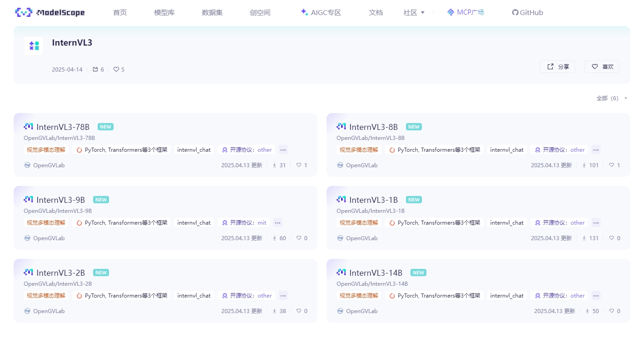Expand more tags on InternVL3-78B card
Image resolution: width=644 pixels, height=350 pixels.
tap(283, 149)
